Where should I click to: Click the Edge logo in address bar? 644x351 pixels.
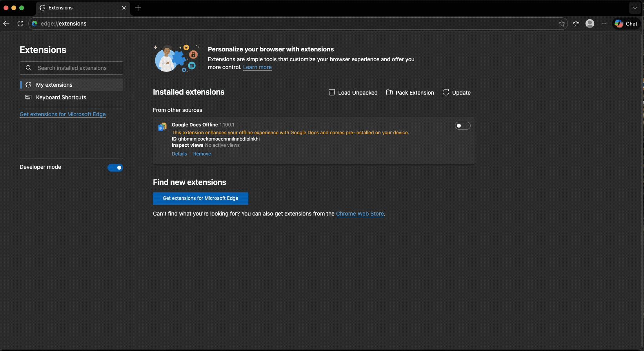tap(35, 24)
